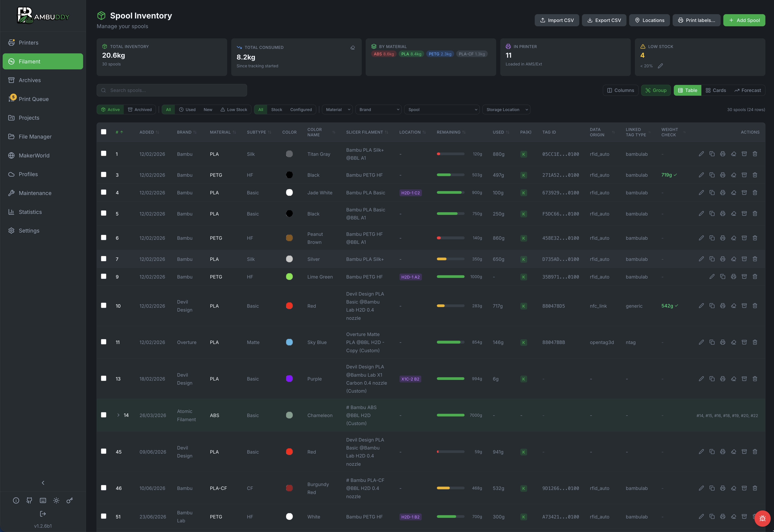This screenshot has height=532, width=774.
Task: Check the box for spool 6 Peanut Brown
Action: pos(104,237)
